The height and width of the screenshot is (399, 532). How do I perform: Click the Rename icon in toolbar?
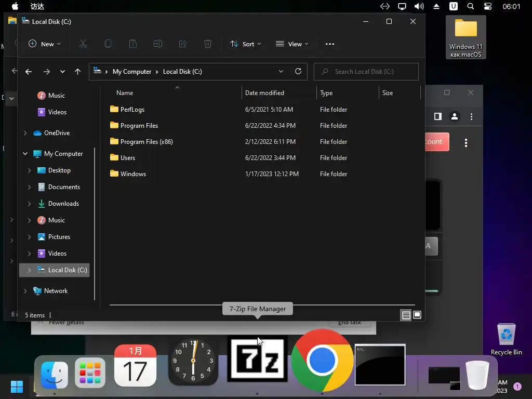coord(158,44)
